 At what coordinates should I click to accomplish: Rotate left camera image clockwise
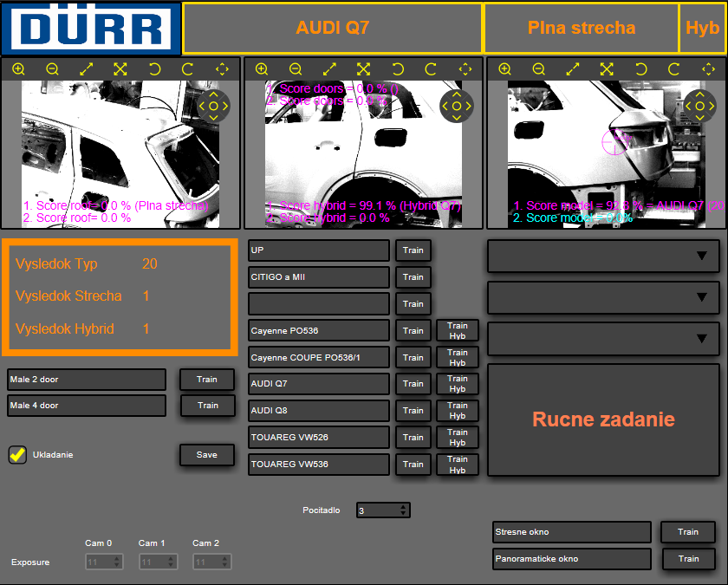(x=188, y=69)
